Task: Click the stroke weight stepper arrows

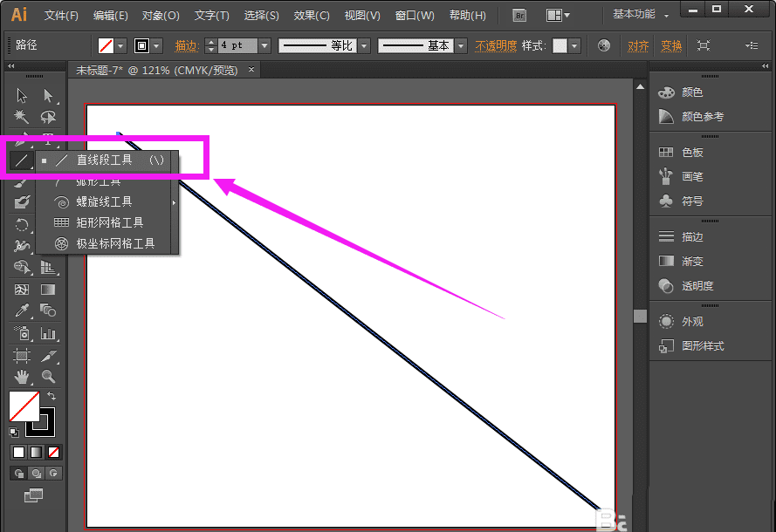Action: [211, 46]
